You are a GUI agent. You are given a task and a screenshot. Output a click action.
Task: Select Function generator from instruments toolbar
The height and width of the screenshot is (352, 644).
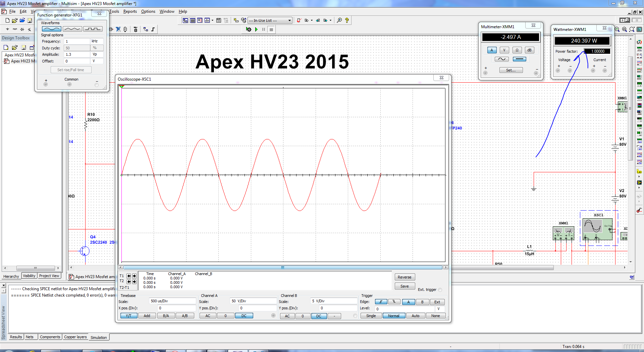coord(639,49)
